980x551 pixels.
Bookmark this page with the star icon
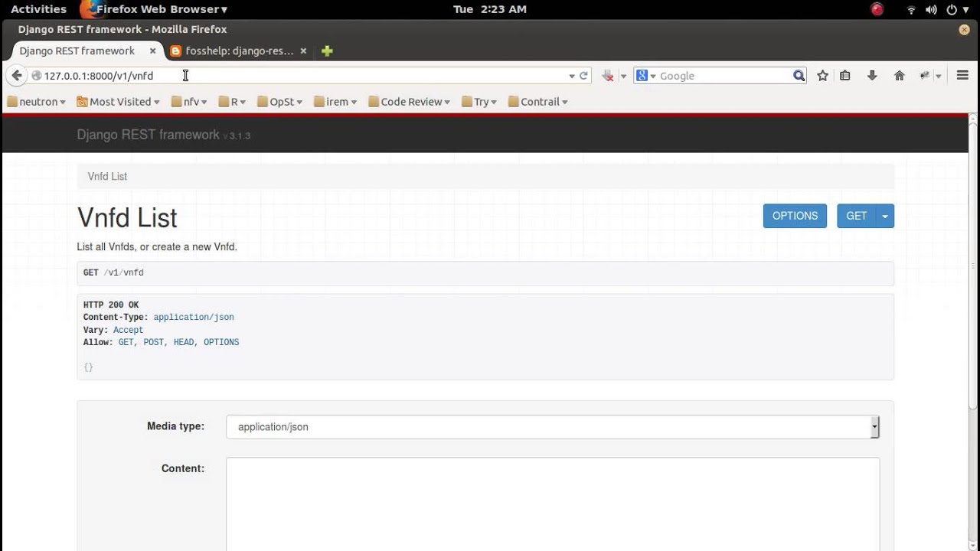[822, 76]
